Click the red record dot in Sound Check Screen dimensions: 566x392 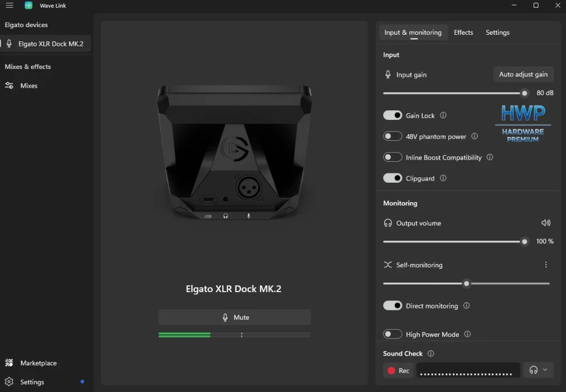391,370
